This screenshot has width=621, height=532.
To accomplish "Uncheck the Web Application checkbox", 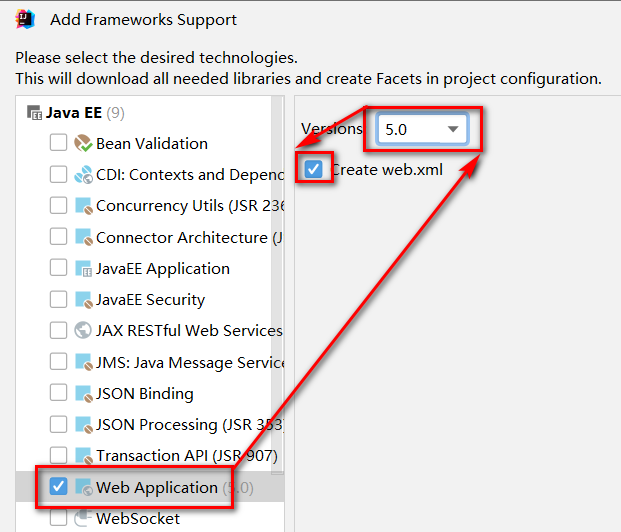I will [x=58, y=487].
